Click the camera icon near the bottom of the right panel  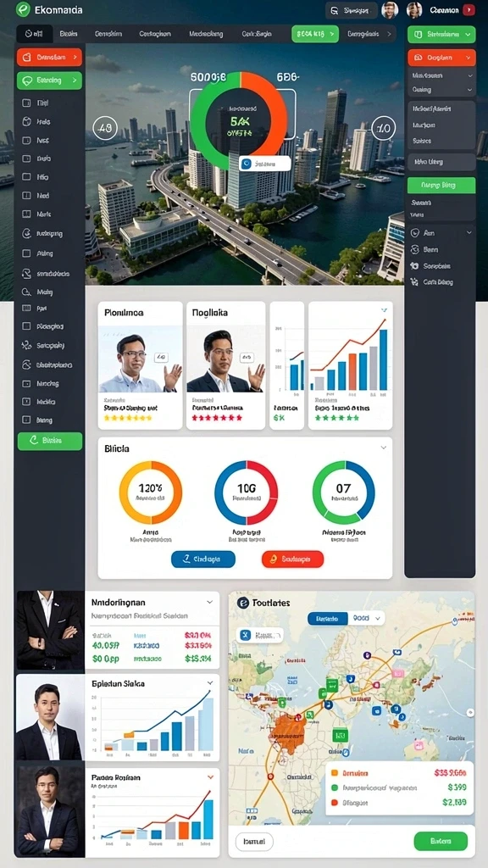[414, 265]
